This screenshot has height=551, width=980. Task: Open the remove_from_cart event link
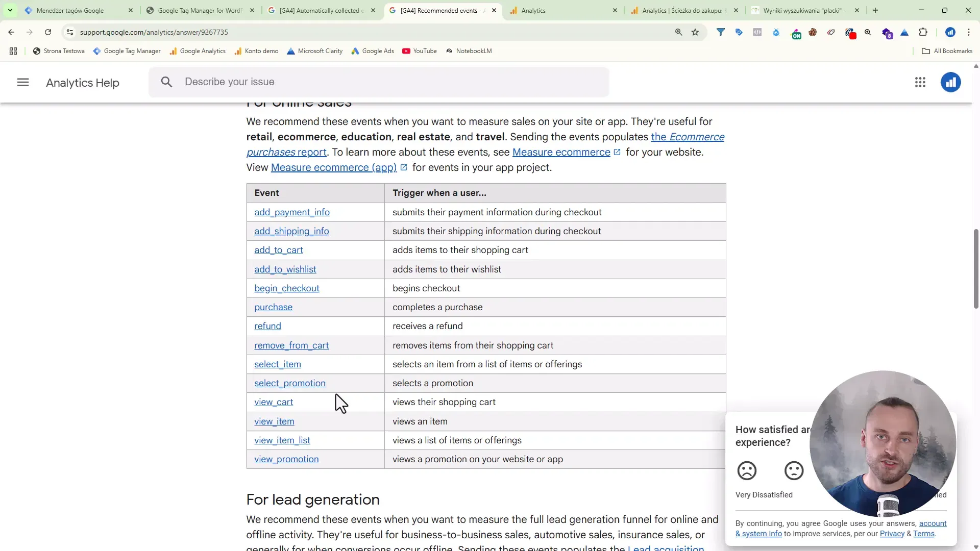(x=291, y=345)
